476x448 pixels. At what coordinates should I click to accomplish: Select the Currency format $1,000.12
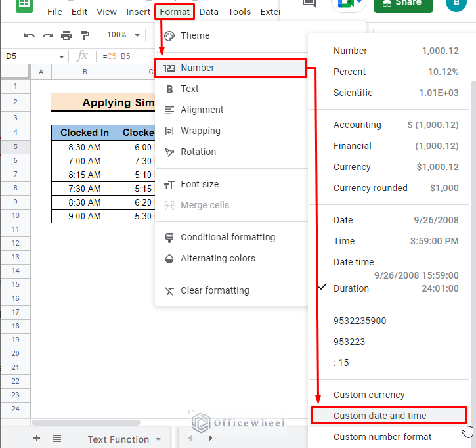pos(389,167)
